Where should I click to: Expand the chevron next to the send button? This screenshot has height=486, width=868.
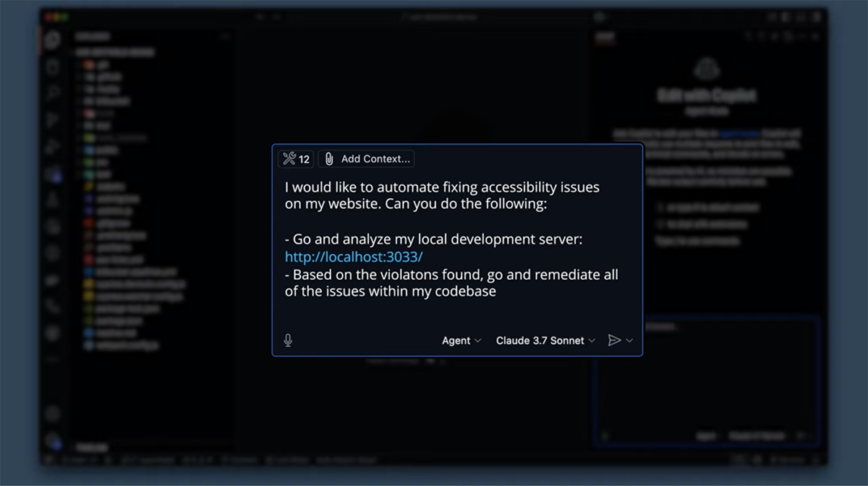coord(629,340)
